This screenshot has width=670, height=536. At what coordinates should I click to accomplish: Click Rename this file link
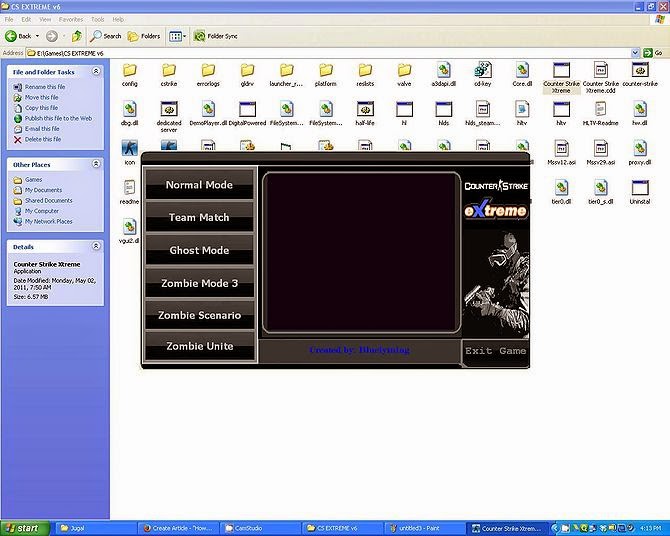click(44, 87)
